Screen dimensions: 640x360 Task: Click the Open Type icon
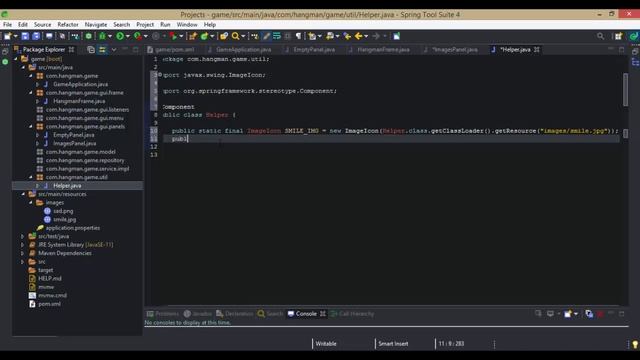click(x=224, y=36)
